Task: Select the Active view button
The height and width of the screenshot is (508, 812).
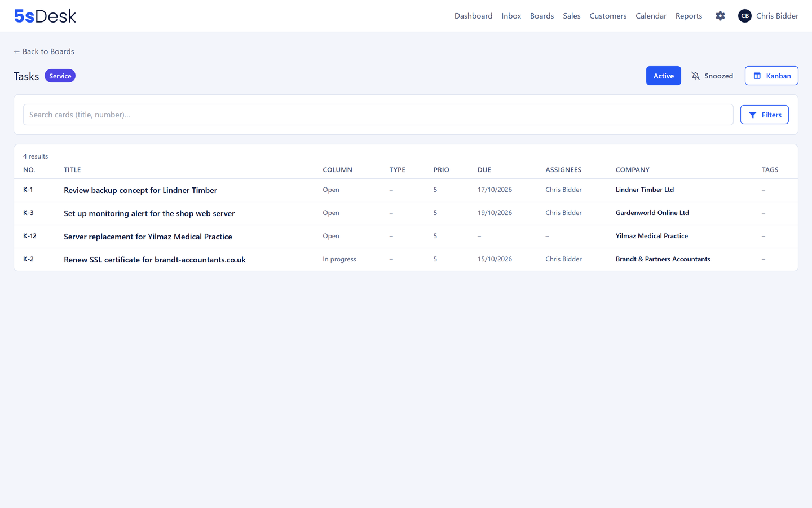Action: tap(664, 76)
